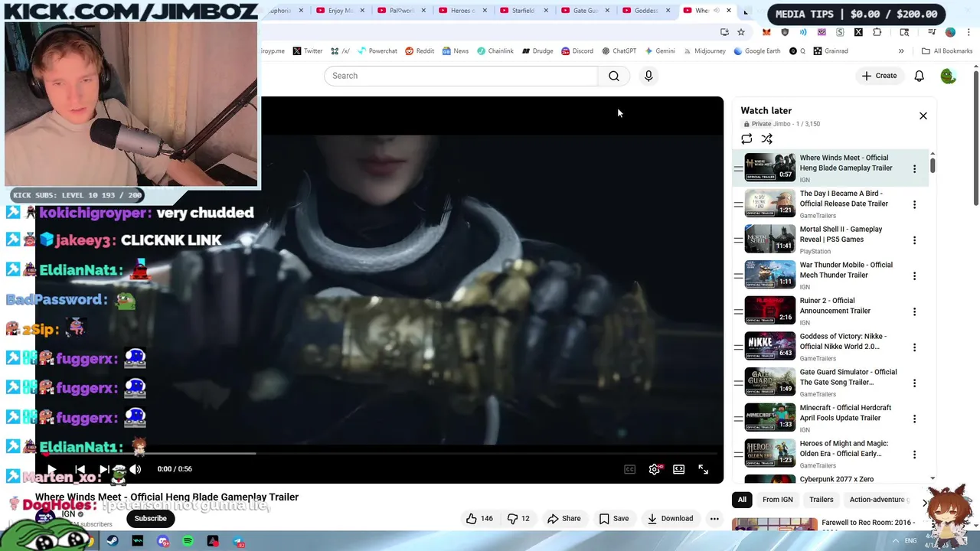Submit search with the magnifier button
This screenshot has height=551, width=980.
[x=614, y=76]
